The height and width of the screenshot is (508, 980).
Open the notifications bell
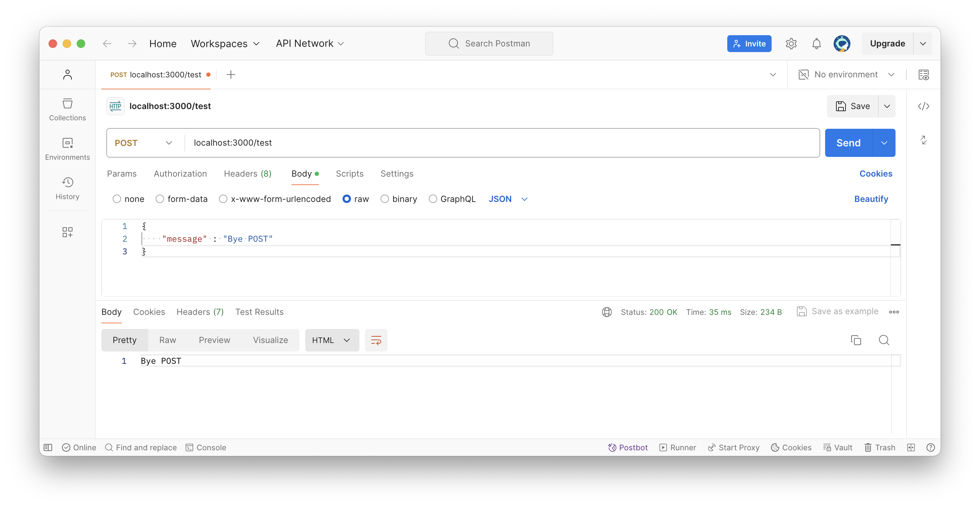(816, 44)
